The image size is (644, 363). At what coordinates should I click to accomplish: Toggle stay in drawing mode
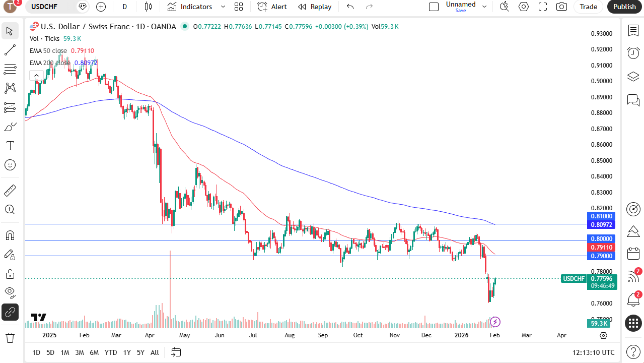(10, 255)
